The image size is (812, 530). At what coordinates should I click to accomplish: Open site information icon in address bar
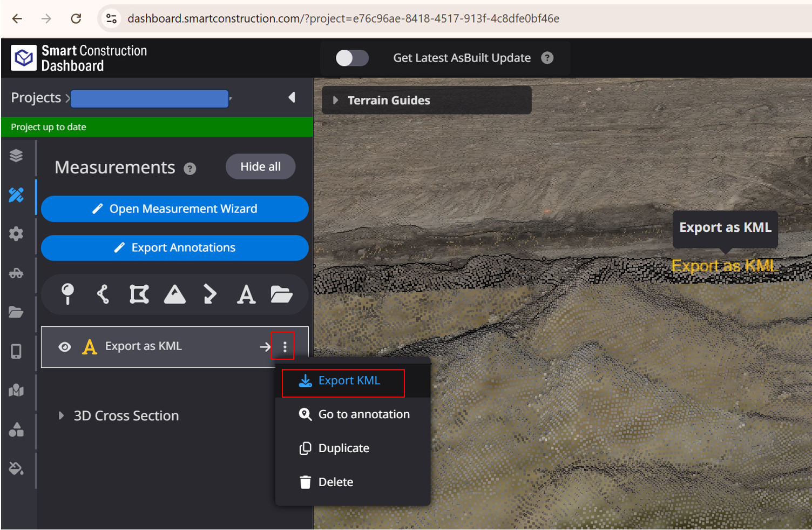coord(111,18)
